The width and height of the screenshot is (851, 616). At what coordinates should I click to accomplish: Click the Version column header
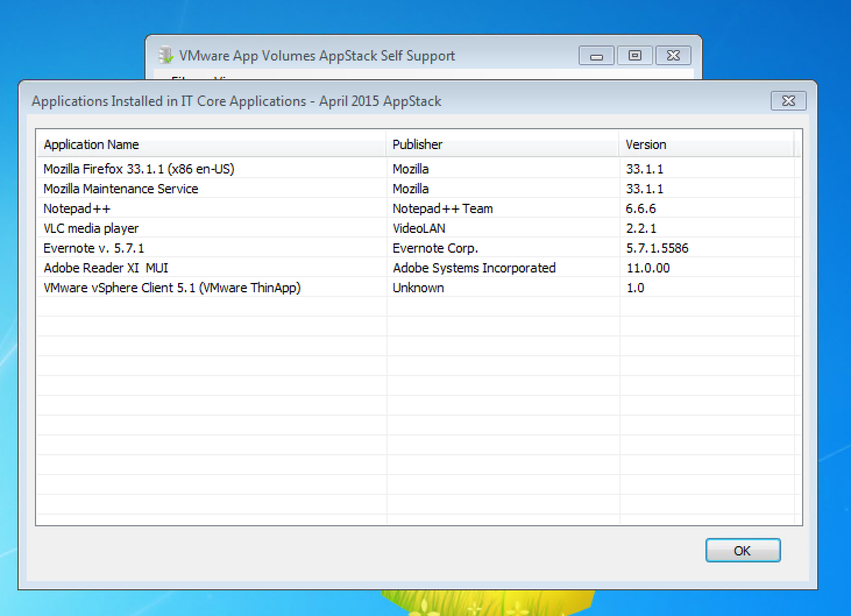(x=646, y=144)
